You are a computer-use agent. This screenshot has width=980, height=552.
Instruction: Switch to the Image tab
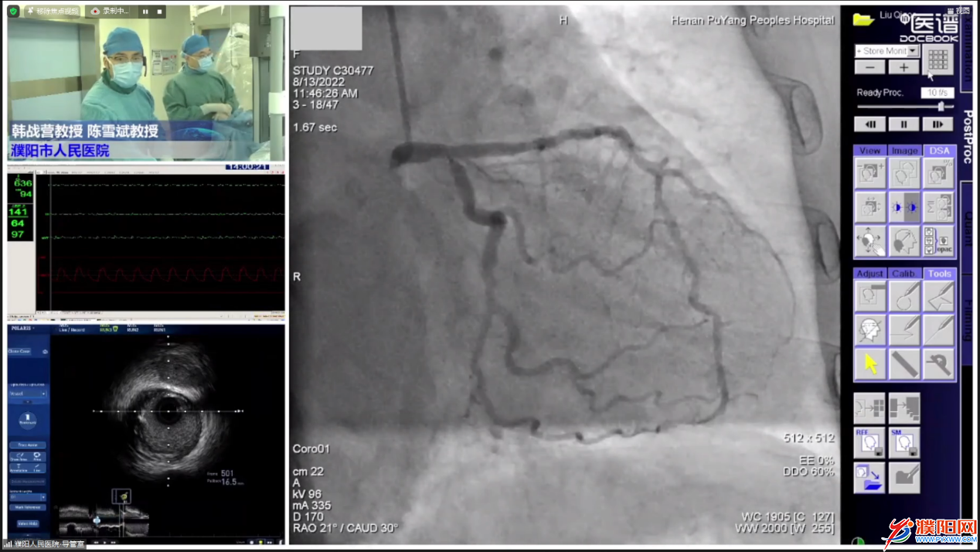pyautogui.click(x=904, y=151)
